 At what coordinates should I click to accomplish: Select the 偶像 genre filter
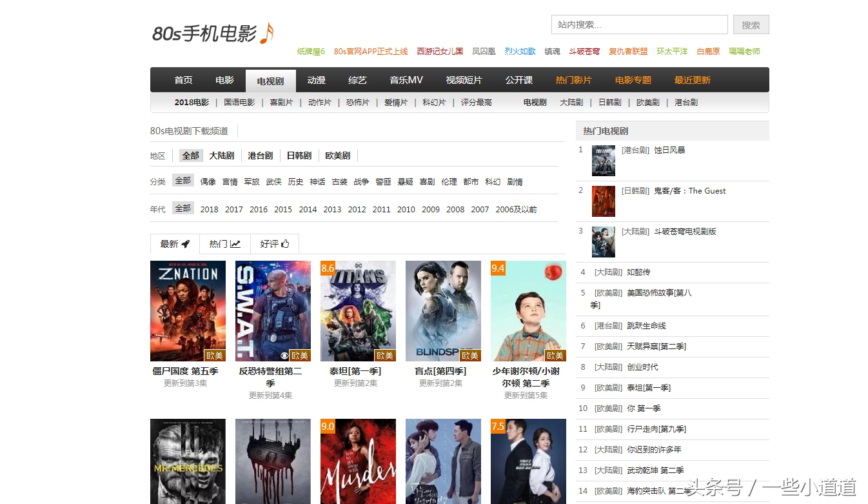[x=208, y=181]
